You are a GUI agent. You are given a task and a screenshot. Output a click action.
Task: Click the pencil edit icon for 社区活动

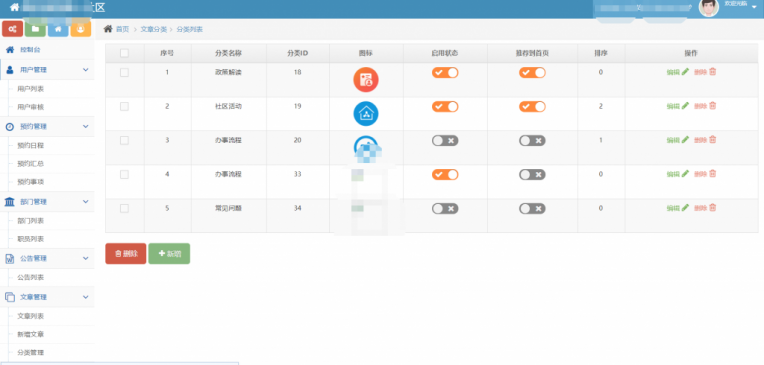(x=685, y=106)
